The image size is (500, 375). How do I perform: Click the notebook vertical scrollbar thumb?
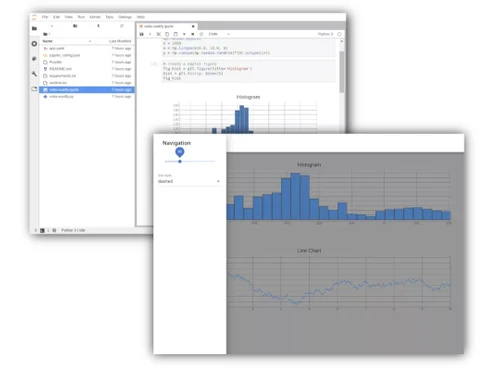coord(341,72)
